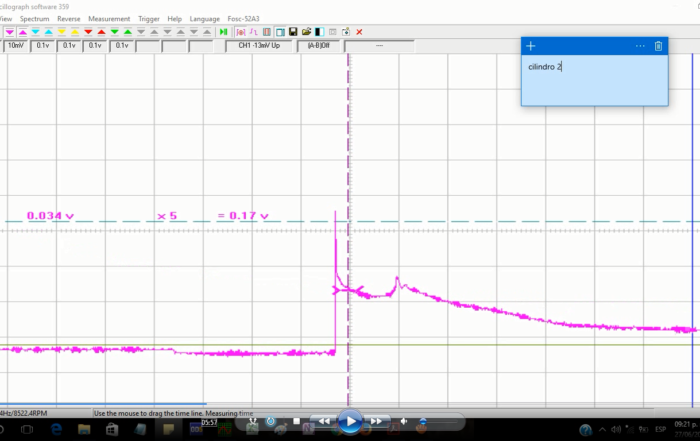Click the floppy disk save icon
Screen dimensions: 700x441
pos(293,32)
